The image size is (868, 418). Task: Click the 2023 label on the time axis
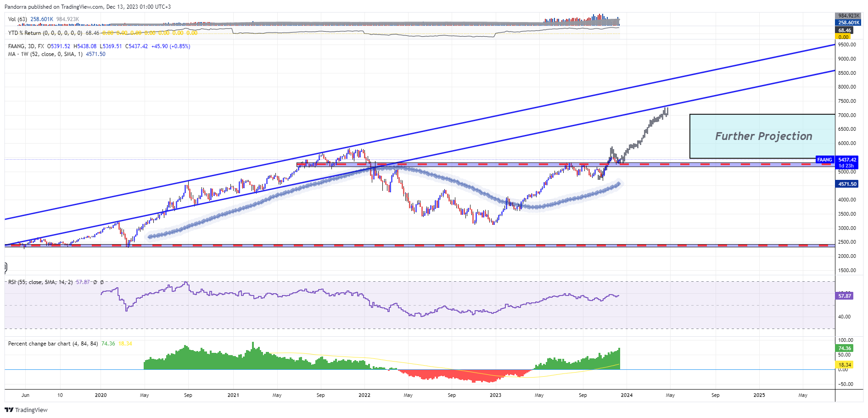pos(496,395)
